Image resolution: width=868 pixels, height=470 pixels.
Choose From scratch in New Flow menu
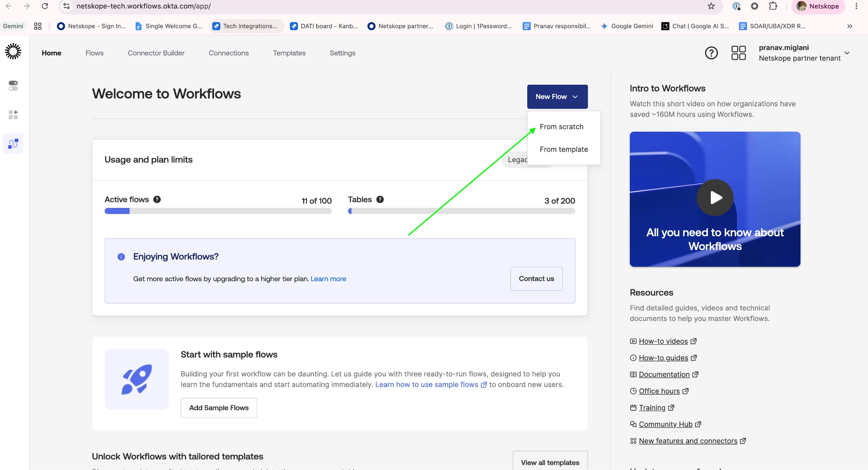pyautogui.click(x=562, y=127)
